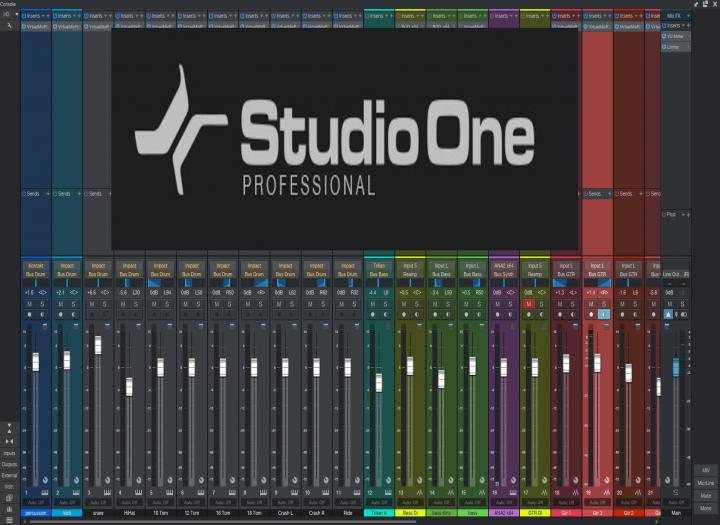Click the channel editor knob icon on channel 16

click(x=513, y=480)
